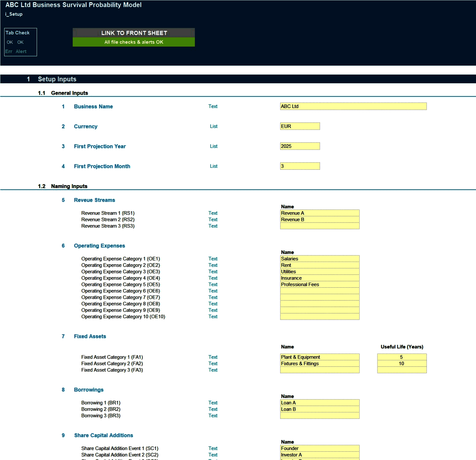The width and height of the screenshot is (476, 460).
Task: Select the Plant & Equipment asset name cell
Action: (x=320, y=357)
